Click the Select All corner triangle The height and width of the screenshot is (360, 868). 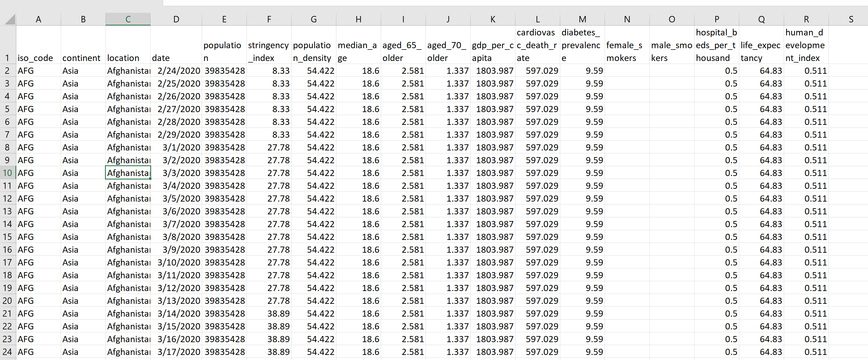coord(9,19)
